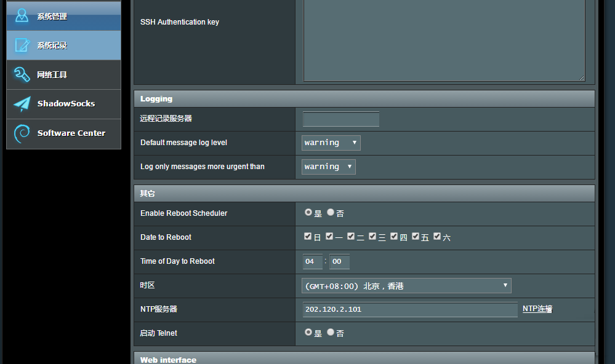Uncheck the 日 reboot day checkbox
The height and width of the screenshot is (364, 615).
(308, 236)
